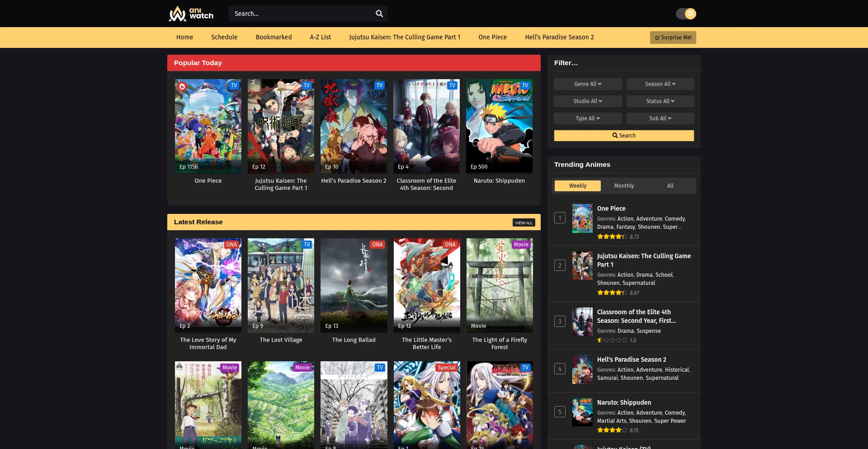
Task: Open One Piece poster in Popular Today
Action: [x=208, y=126]
